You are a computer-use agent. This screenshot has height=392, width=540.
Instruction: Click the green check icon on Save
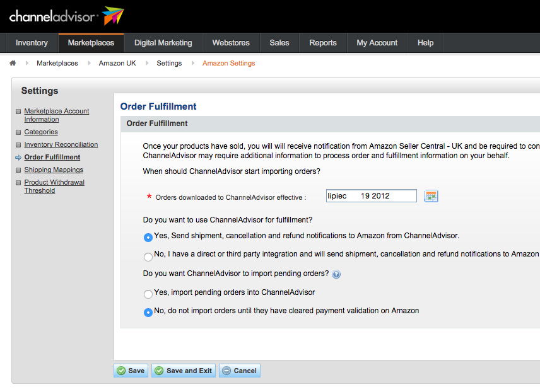point(121,371)
